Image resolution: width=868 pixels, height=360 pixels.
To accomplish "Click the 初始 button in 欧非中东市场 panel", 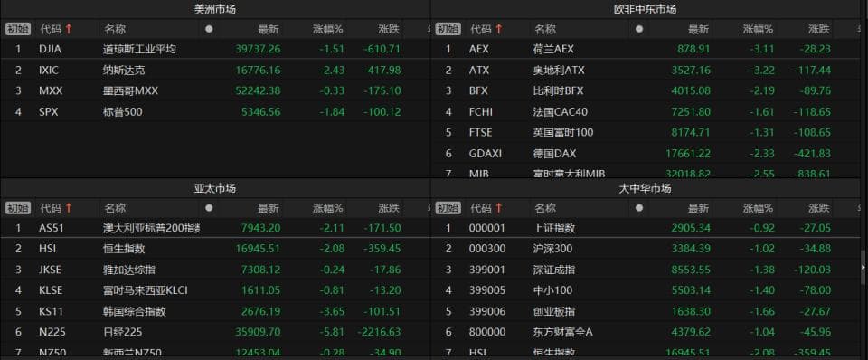I will point(448,29).
